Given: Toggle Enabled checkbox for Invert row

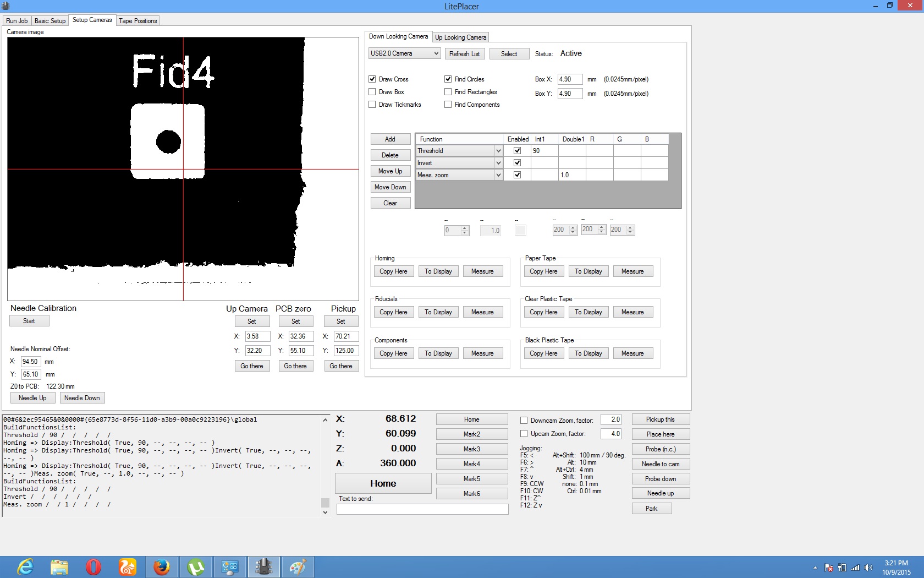Looking at the screenshot, I should point(517,163).
